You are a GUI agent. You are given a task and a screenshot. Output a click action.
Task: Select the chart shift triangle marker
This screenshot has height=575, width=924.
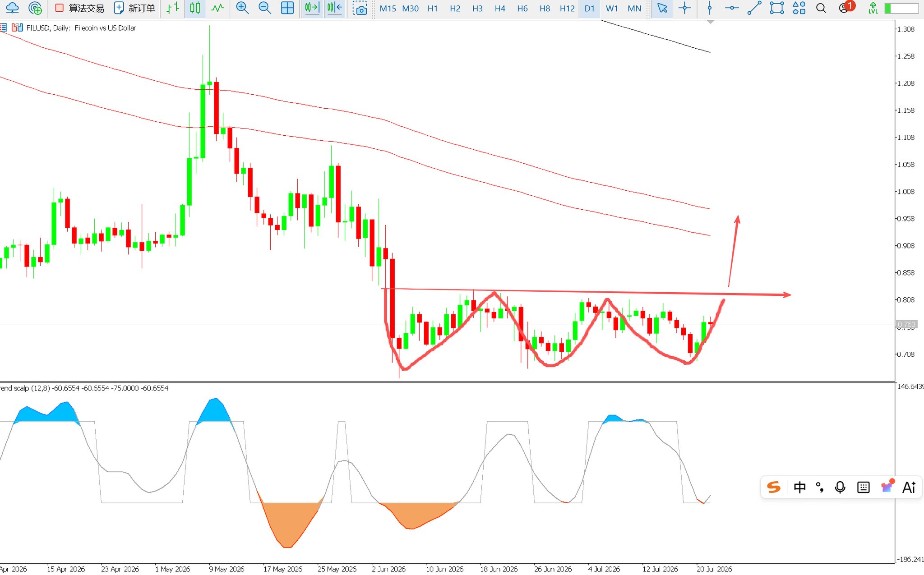pos(710,22)
